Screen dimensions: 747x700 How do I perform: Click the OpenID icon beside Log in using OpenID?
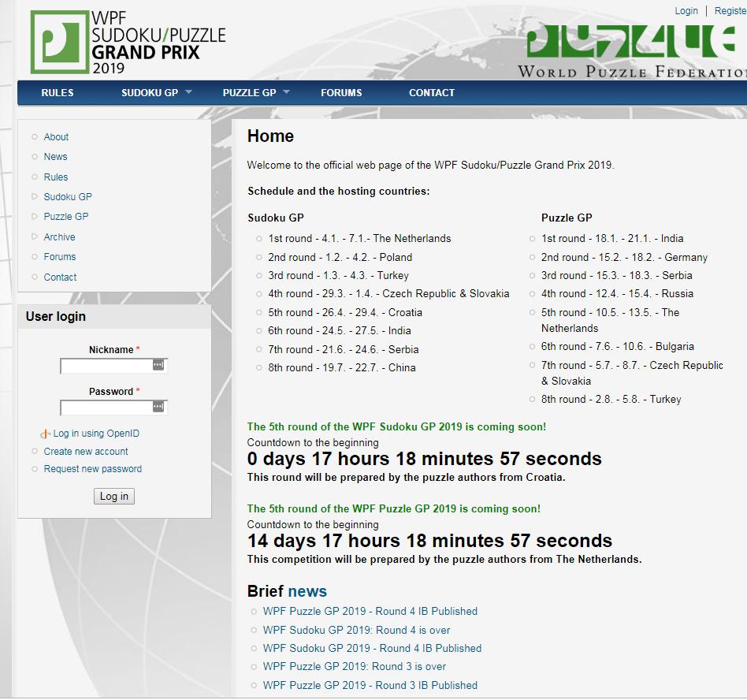45,434
